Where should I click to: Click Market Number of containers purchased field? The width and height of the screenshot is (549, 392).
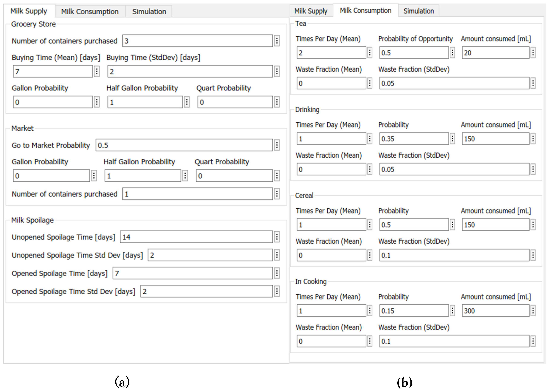click(197, 194)
